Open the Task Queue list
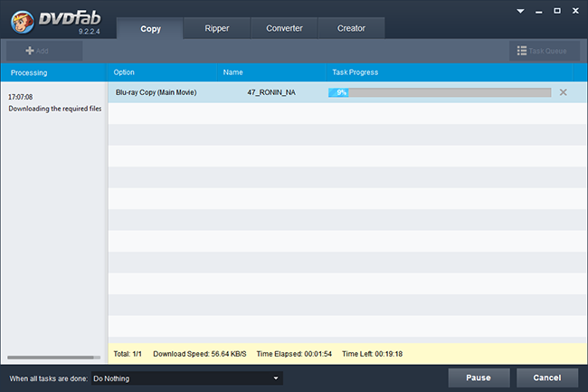This screenshot has height=392, width=588. (544, 51)
